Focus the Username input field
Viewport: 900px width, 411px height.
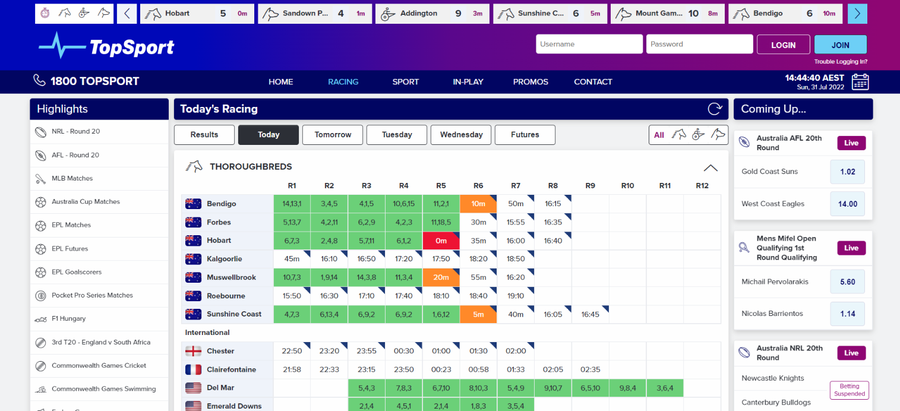tap(589, 44)
